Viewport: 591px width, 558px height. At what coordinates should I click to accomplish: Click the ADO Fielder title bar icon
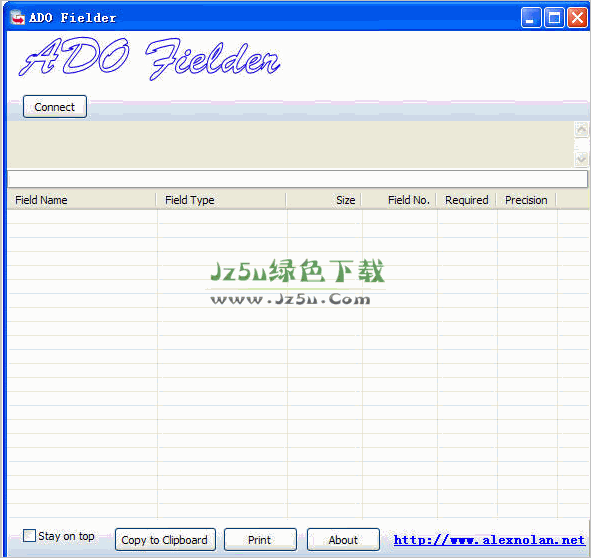[x=17, y=17]
